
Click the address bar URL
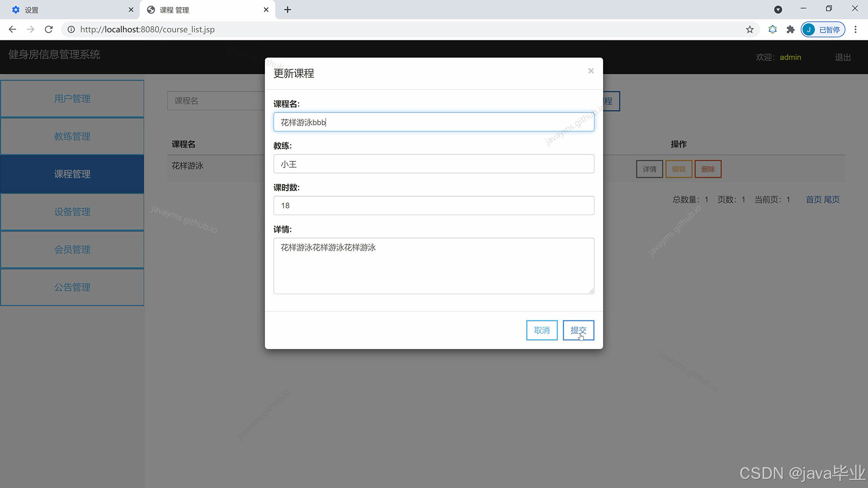coord(147,29)
